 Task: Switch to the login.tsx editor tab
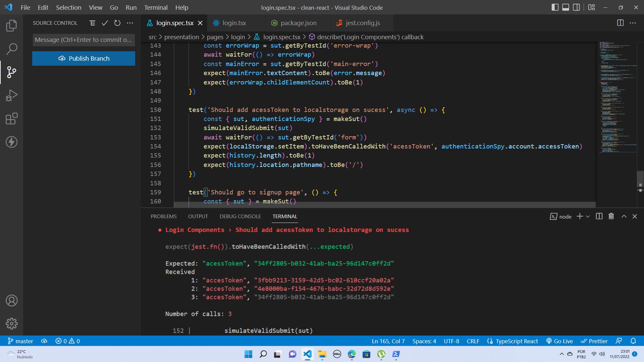pyautogui.click(x=234, y=23)
